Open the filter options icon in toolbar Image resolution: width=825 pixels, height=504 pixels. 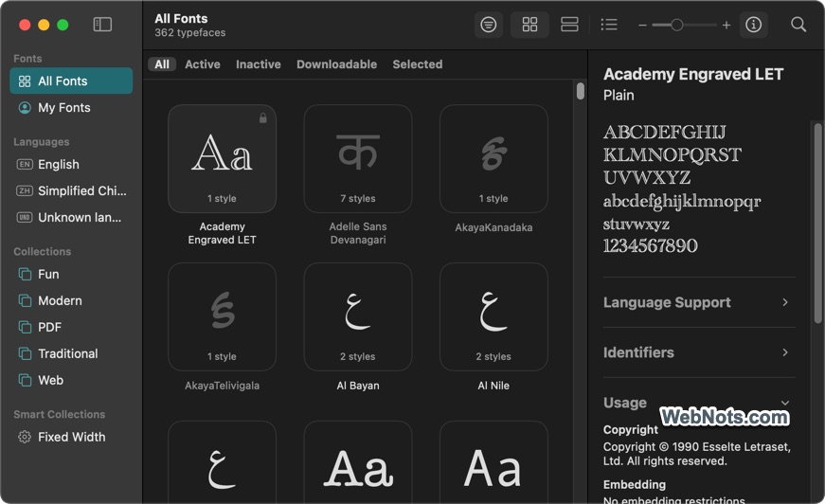tap(488, 25)
